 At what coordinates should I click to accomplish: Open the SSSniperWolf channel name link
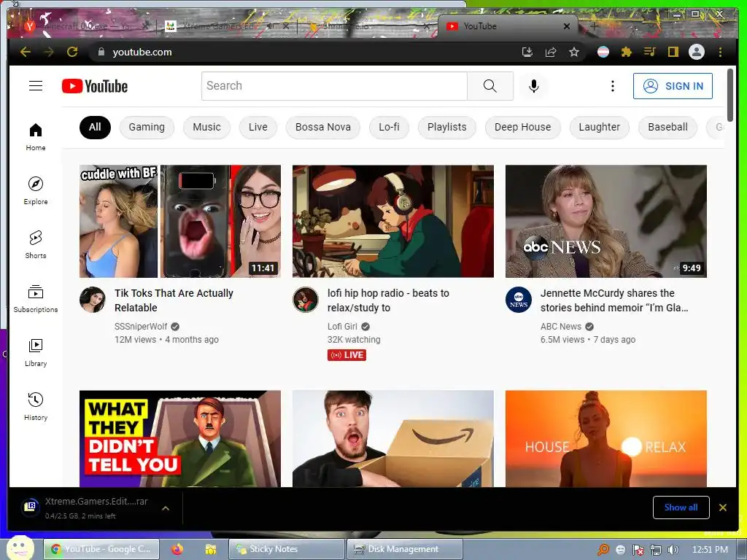pos(141,326)
